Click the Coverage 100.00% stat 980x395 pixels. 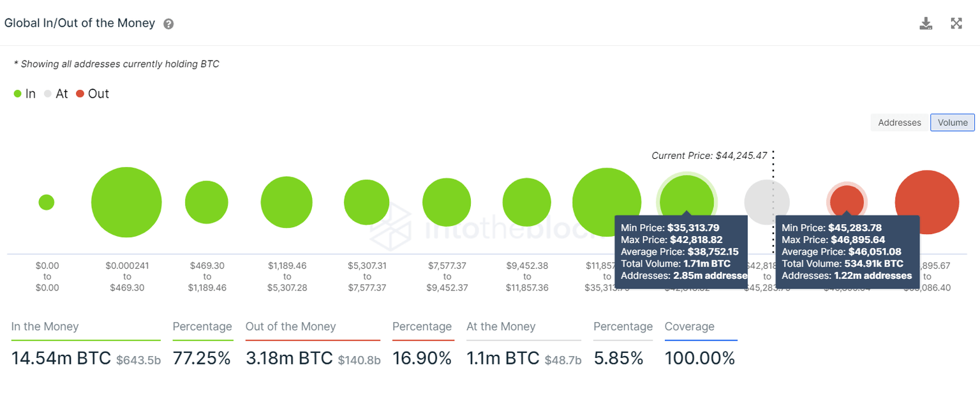coord(700,358)
